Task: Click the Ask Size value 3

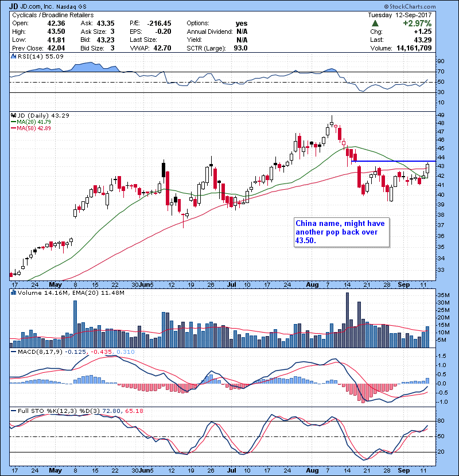Action: pyautogui.click(x=112, y=32)
